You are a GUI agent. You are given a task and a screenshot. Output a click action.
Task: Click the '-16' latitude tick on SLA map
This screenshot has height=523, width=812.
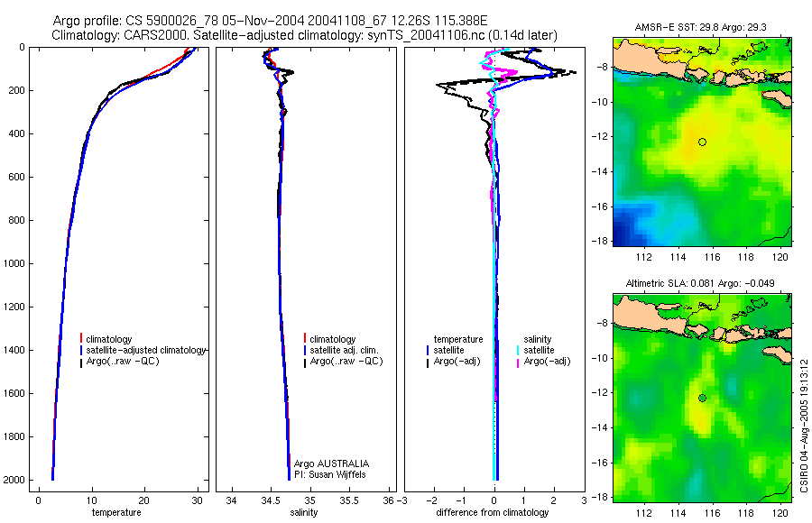tap(600, 463)
